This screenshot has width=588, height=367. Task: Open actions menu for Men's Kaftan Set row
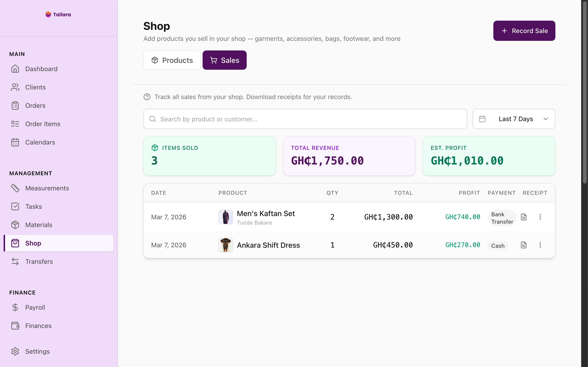pos(540,217)
